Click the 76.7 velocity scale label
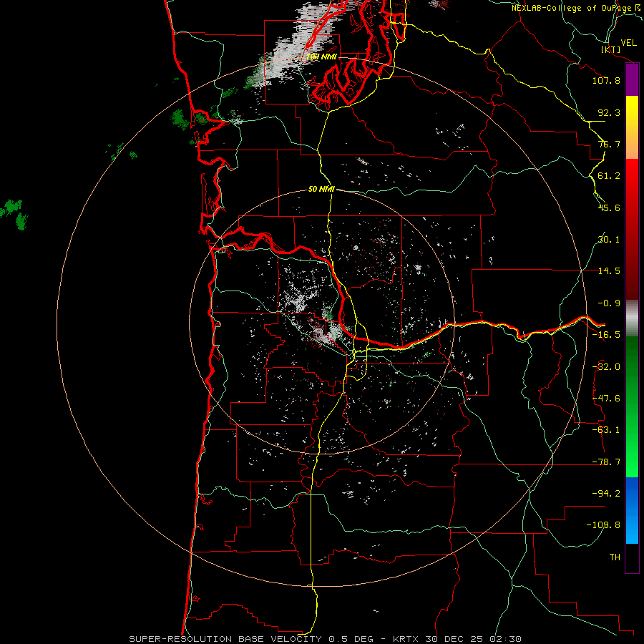The width and height of the screenshot is (644, 644). 609,144
